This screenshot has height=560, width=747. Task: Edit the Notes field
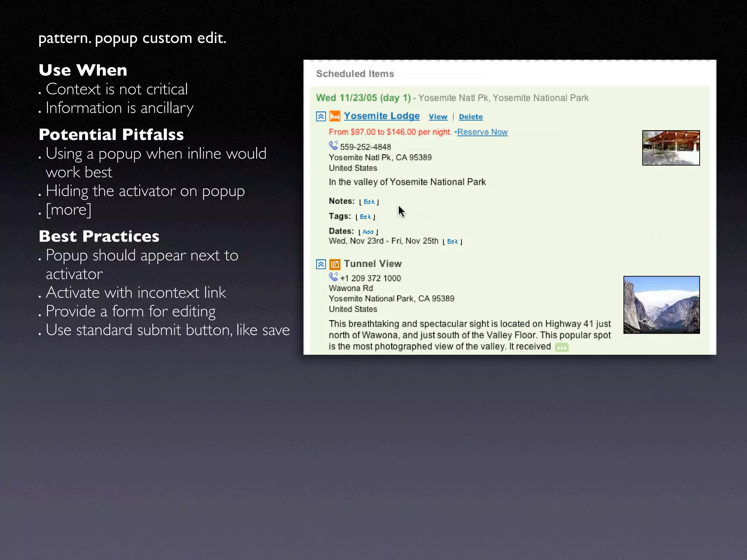pos(369,202)
